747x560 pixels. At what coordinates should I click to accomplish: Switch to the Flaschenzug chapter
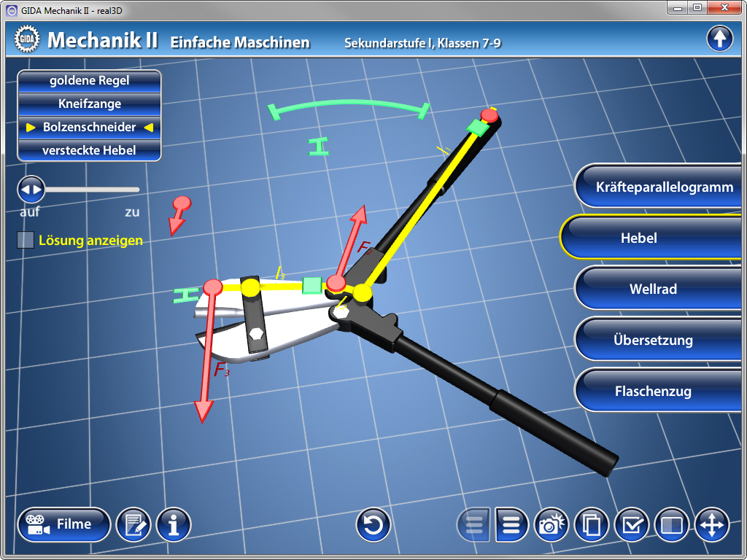653,391
